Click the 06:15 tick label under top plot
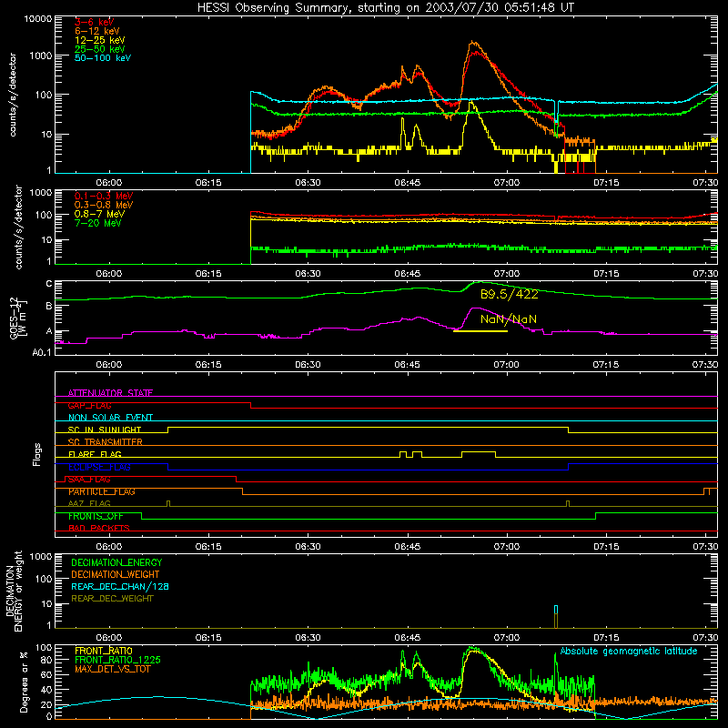Viewport: 728px width, 728px height. pos(208,183)
